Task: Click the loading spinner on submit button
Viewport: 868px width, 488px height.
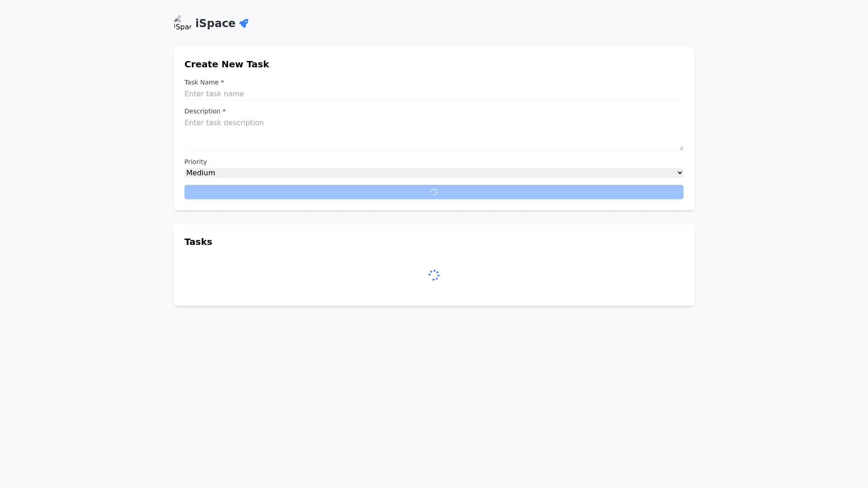Action: 434,192
